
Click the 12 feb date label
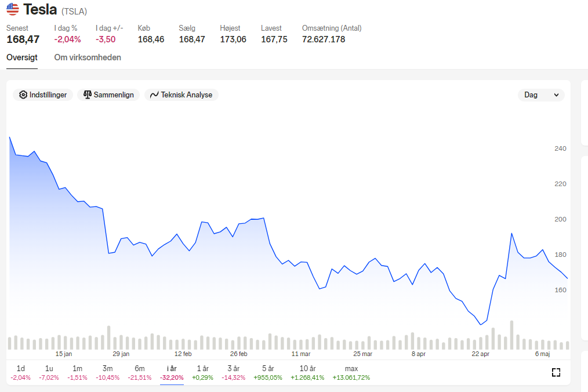(183, 354)
